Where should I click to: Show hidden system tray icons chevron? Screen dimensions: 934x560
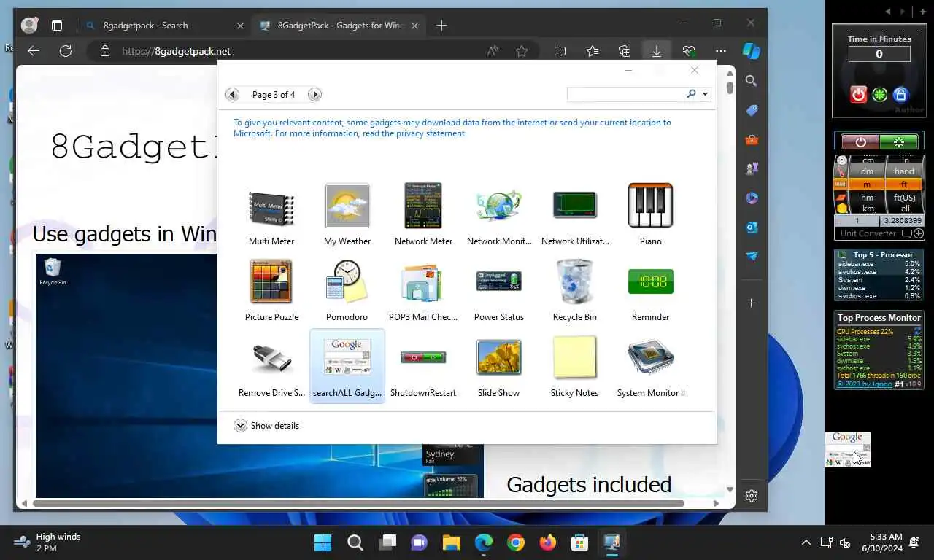pos(806,542)
